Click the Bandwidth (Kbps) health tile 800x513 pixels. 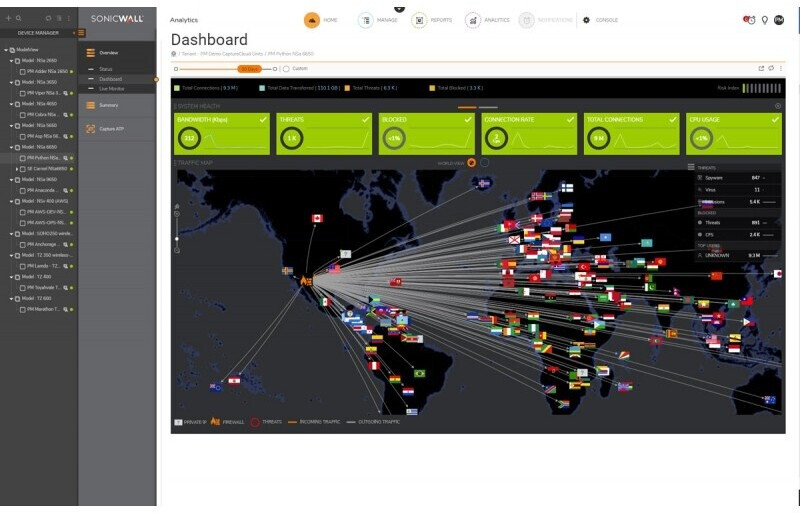(221, 133)
